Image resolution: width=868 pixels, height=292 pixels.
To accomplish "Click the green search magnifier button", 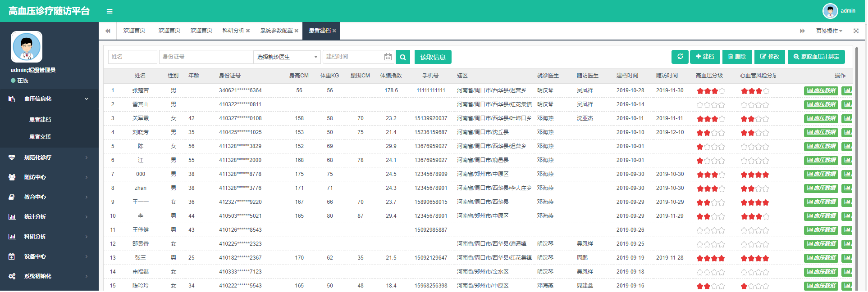I will 403,57.
